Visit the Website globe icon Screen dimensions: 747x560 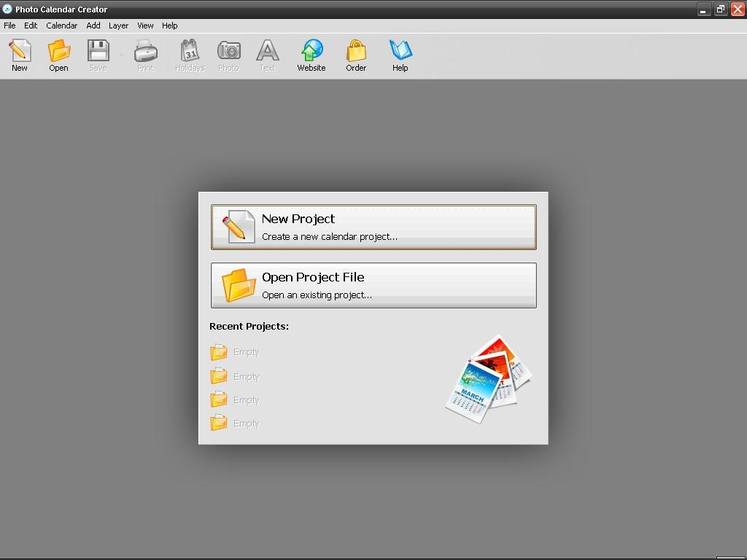(x=311, y=50)
